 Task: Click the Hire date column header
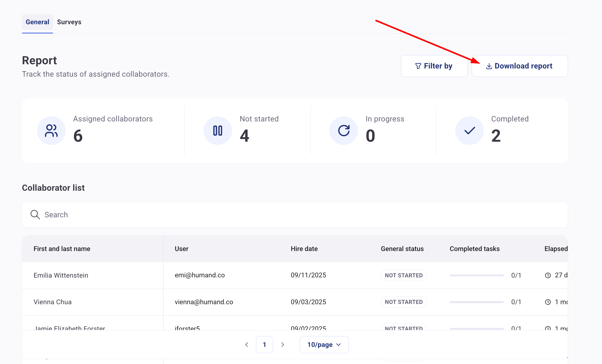pyautogui.click(x=304, y=249)
